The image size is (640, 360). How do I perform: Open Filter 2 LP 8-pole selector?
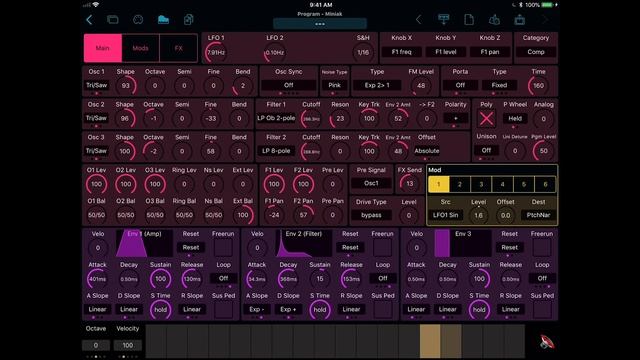coord(276,151)
